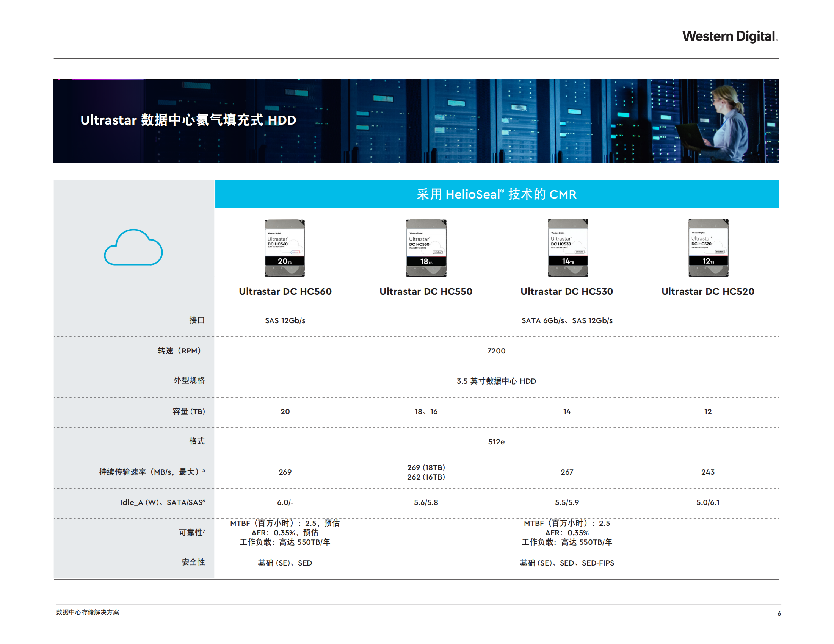Click the 'Ultrastar DC HC550' product name
This screenshot has width=834, height=644.
[x=426, y=291]
